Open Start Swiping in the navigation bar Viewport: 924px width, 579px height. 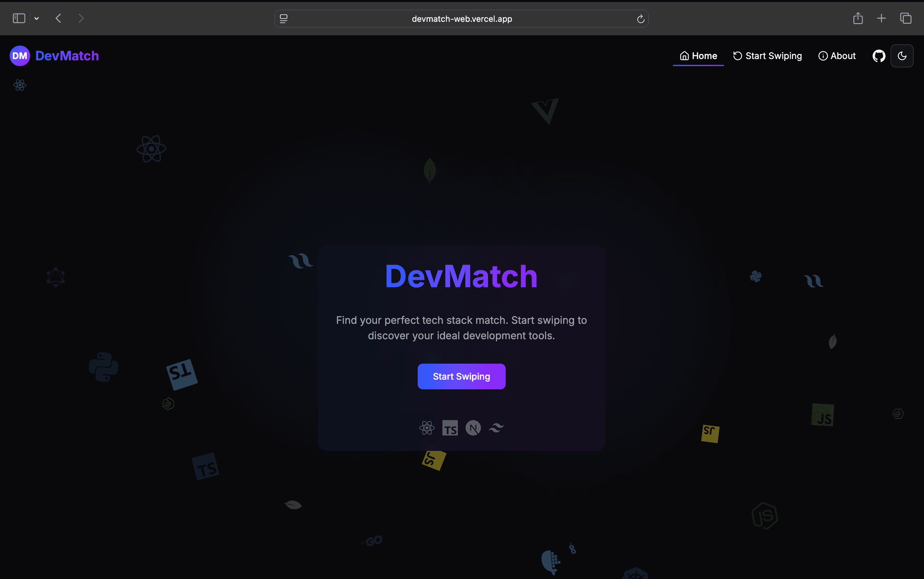click(x=767, y=56)
